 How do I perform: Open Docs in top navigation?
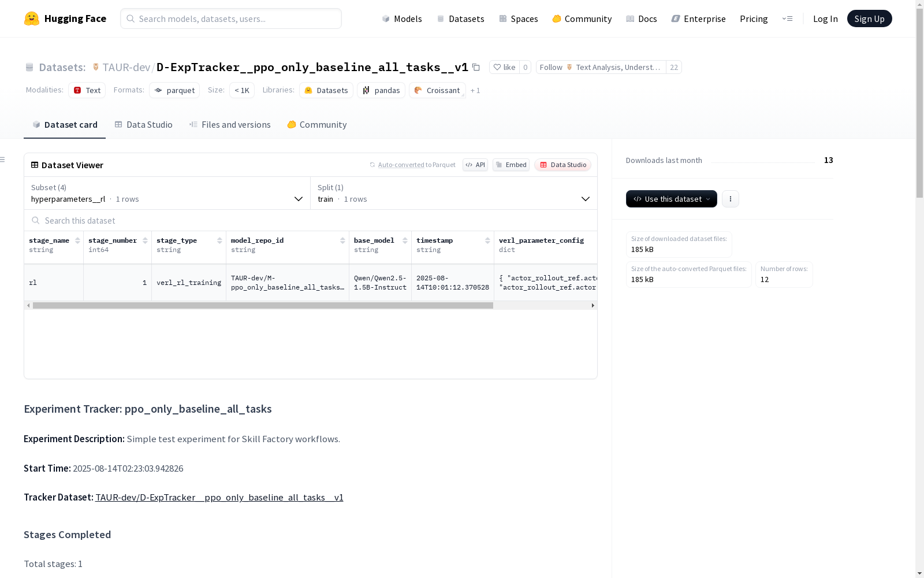(642, 18)
